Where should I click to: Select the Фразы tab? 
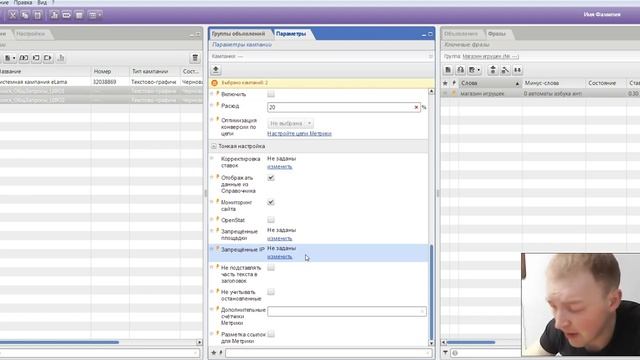(x=497, y=34)
